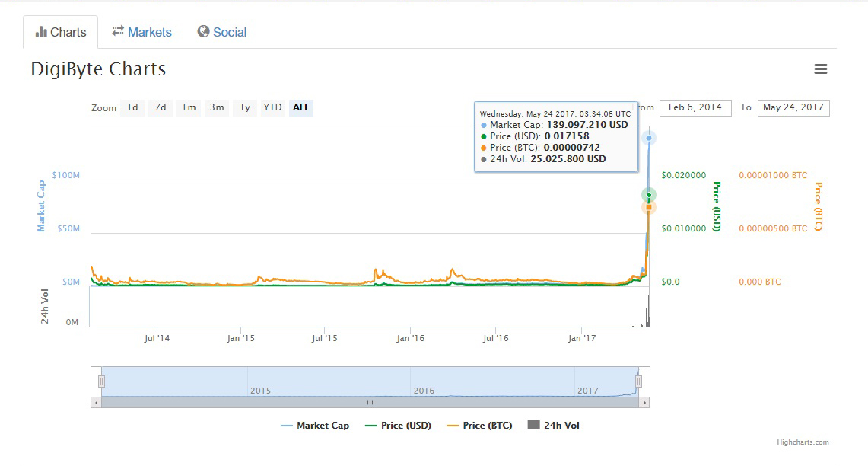
Task: Click the left navigator range handle
Action: point(101,381)
